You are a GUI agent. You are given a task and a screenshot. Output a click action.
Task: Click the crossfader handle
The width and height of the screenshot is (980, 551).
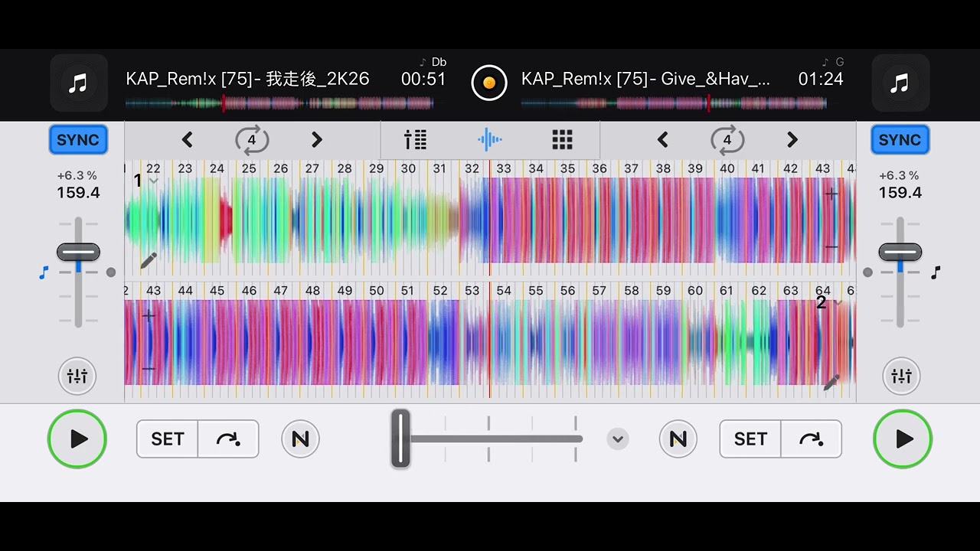tap(400, 439)
